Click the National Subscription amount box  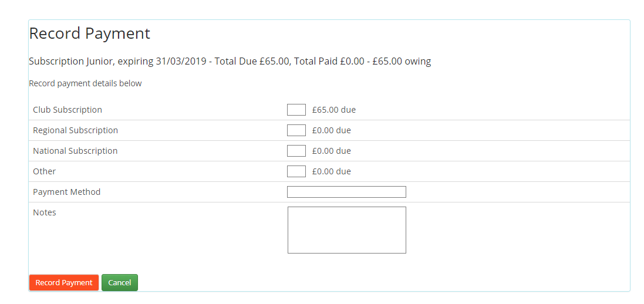click(x=296, y=151)
